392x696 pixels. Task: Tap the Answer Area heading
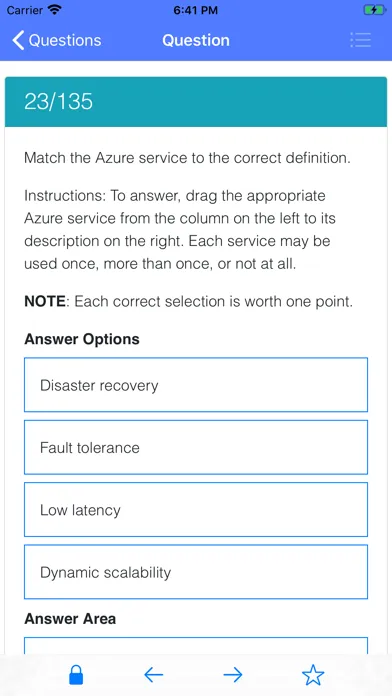(x=70, y=619)
